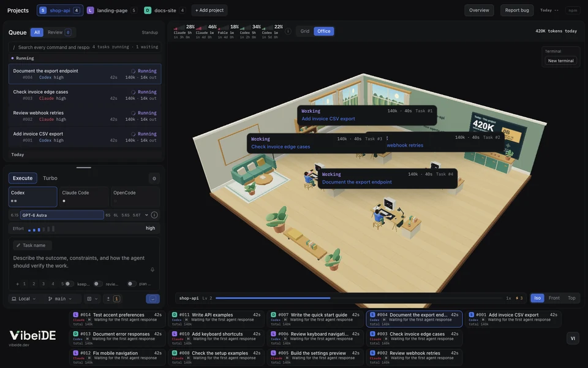Screen dimensions: 588x368
Task: Click the New terminal button
Action: pyautogui.click(x=560, y=61)
